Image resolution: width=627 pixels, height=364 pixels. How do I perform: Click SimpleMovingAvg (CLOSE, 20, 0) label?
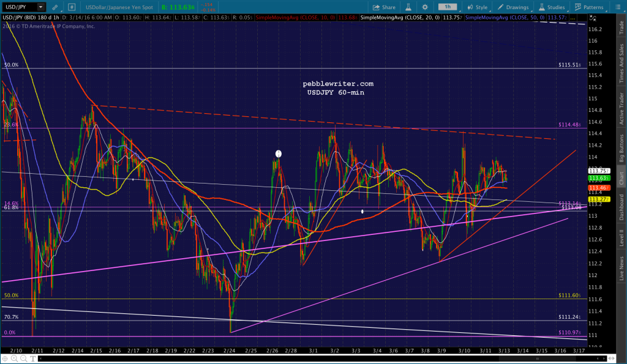400,18
